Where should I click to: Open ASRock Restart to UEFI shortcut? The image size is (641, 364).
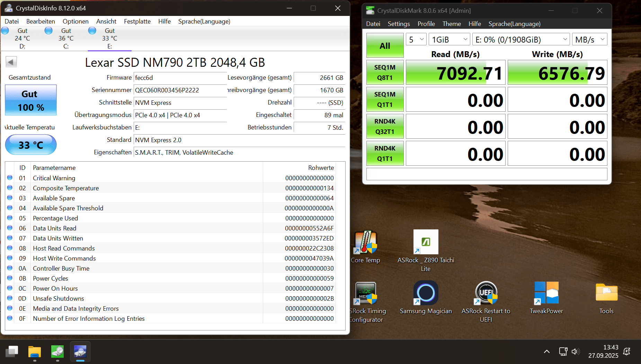[x=486, y=302]
